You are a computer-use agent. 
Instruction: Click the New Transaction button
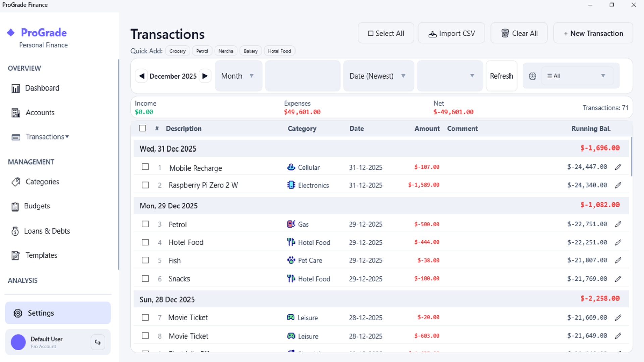click(x=593, y=33)
